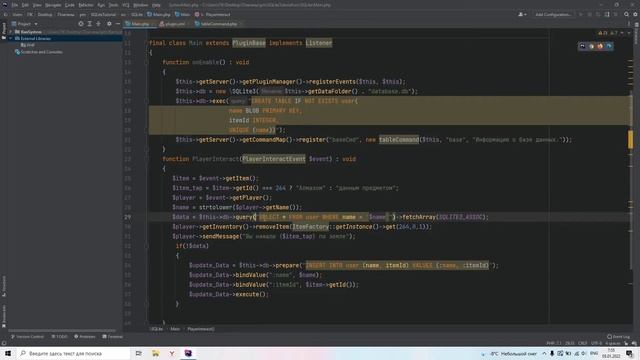Open the Code menu

pyautogui.click(x=70, y=5)
